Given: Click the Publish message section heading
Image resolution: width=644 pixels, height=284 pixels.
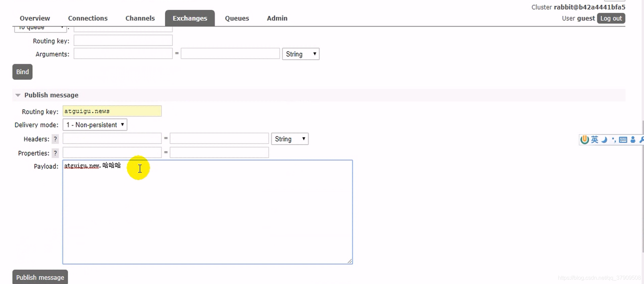Looking at the screenshot, I should pos(51,95).
